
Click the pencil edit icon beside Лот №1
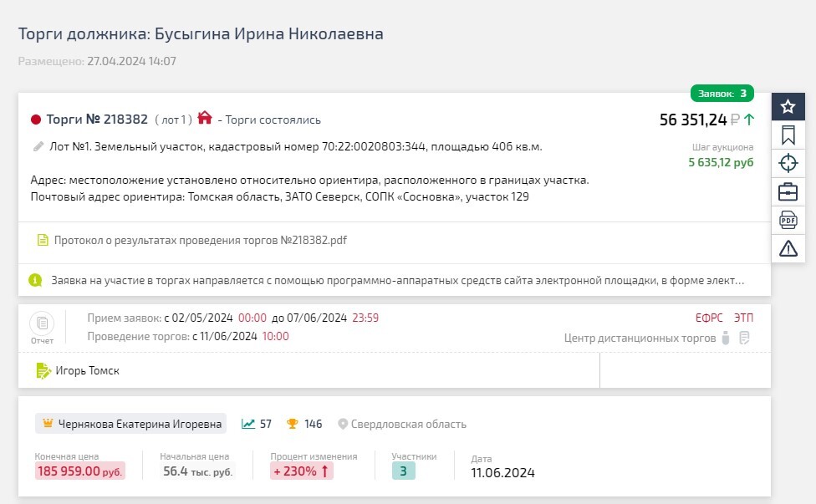point(38,146)
